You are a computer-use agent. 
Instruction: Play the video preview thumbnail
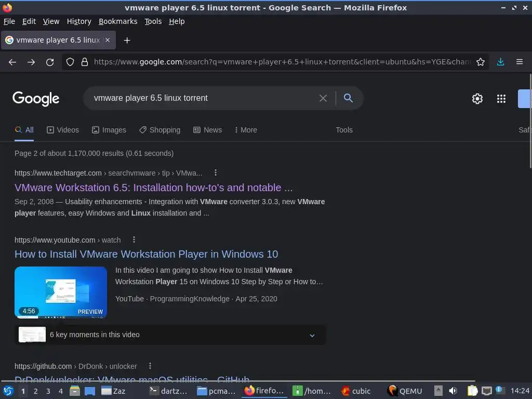[x=61, y=292]
